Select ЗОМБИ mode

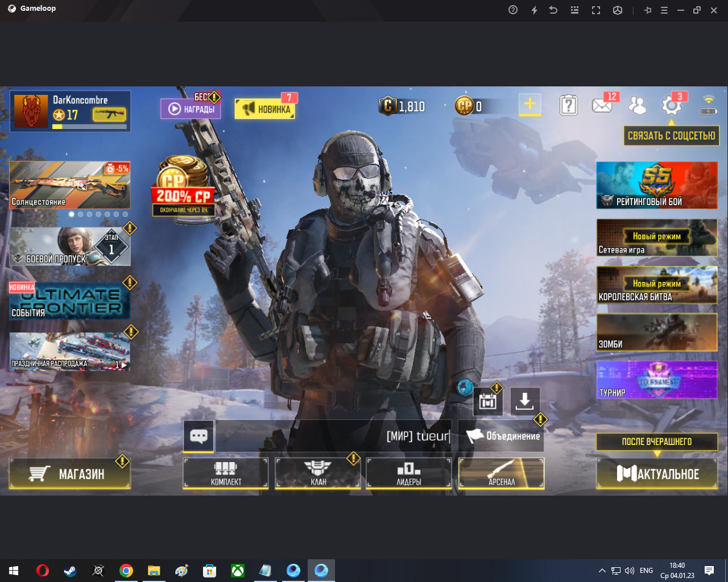pos(657,332)
